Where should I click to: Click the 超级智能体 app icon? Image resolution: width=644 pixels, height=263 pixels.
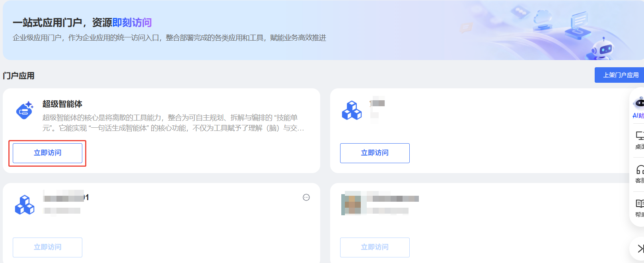25,110
